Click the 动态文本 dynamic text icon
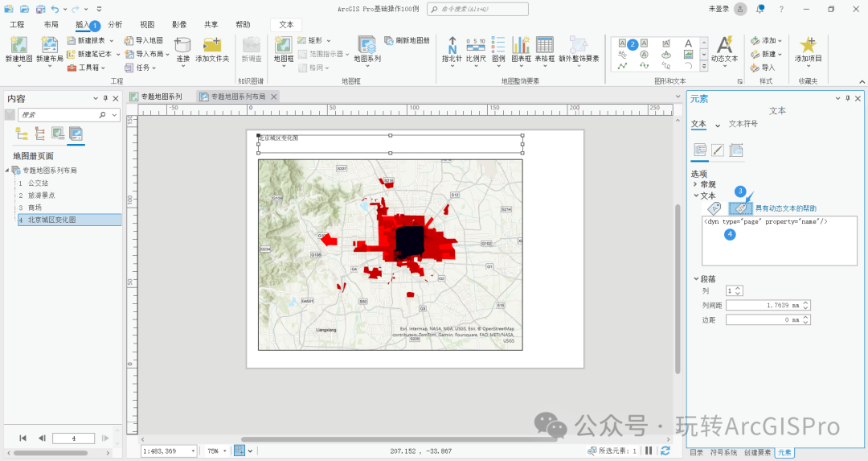Viewport: 868px width, 461px height. (x=724, y=45)
